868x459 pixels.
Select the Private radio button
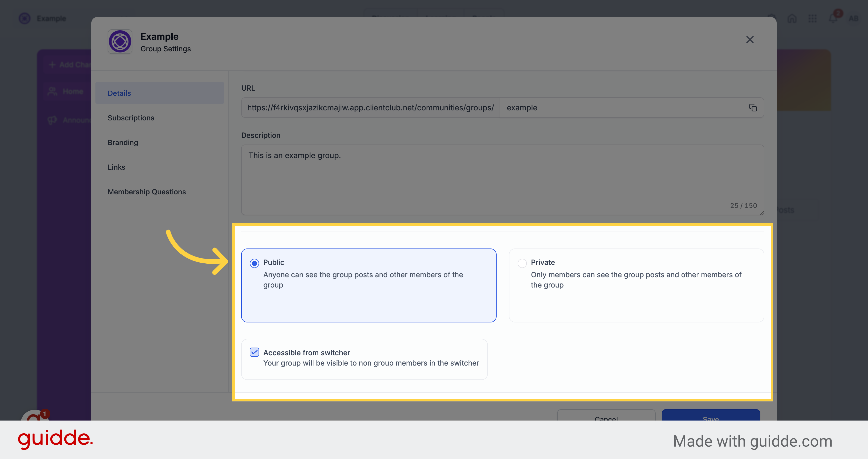[521, 263]
